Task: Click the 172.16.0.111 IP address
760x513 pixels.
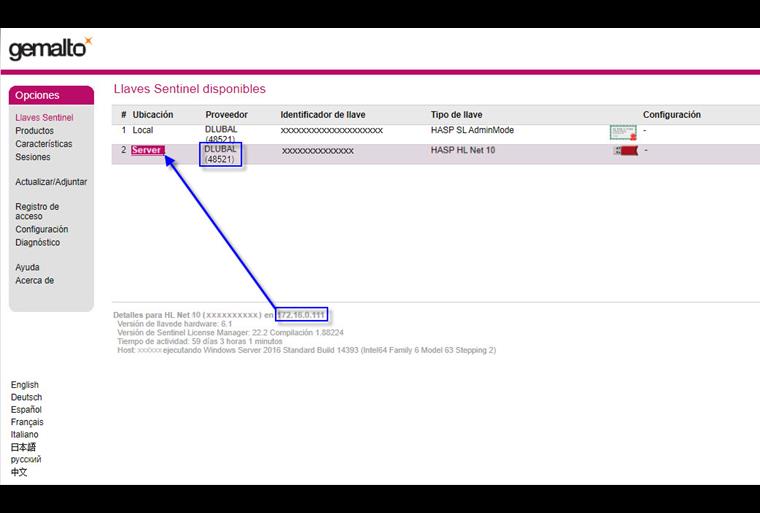Action: pos(301,315)
